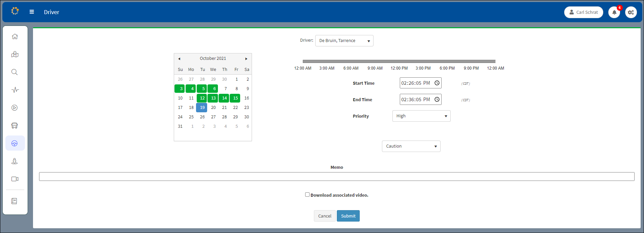The width and height of the screenshot is (644, 233).
Task: Click the gray time range slider bar
Action: (x=399, y=62)
